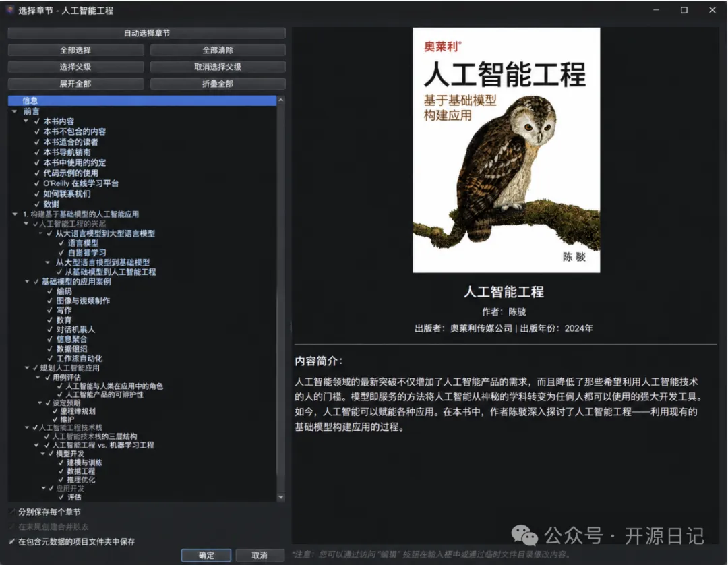
Task: Select the 数据工程 row
Action: (81, 471)
